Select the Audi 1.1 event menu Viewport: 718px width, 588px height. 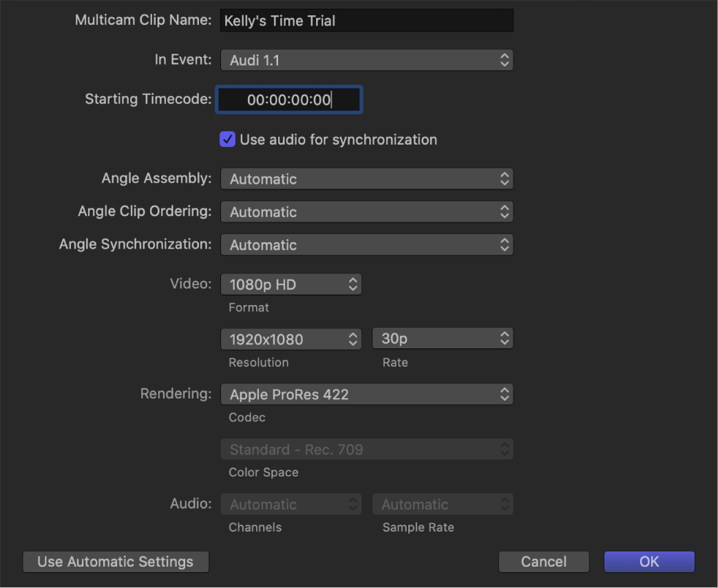[367, 60]
